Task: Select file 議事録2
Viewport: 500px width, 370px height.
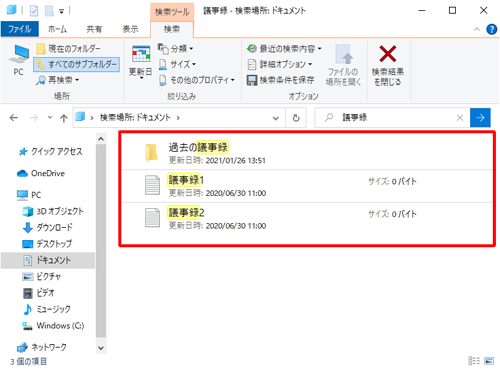Action: click(307, 219)
